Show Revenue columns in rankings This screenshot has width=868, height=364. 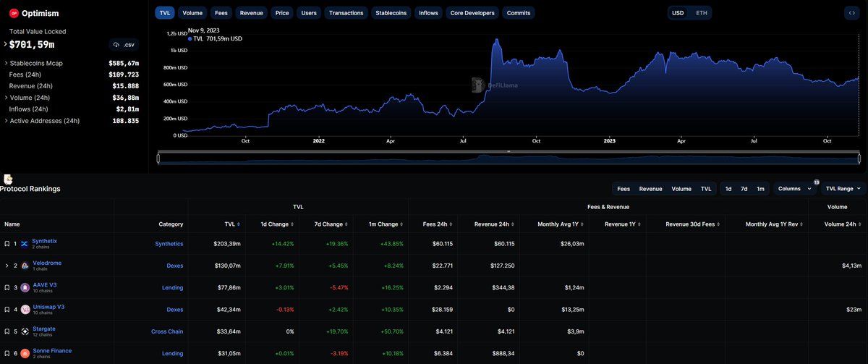point(650,189)
